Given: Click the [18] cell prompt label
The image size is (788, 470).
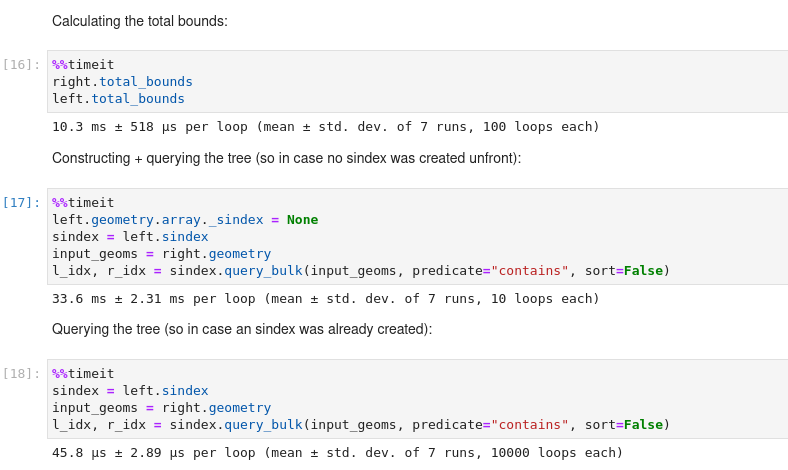Looking at the screenshot, I should tap(21, 373).
